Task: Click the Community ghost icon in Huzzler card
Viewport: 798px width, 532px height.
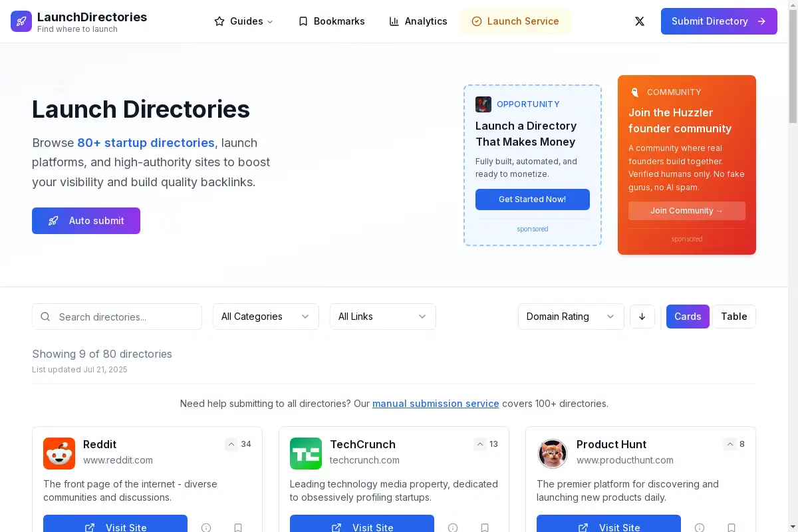Action: (634, 92)
